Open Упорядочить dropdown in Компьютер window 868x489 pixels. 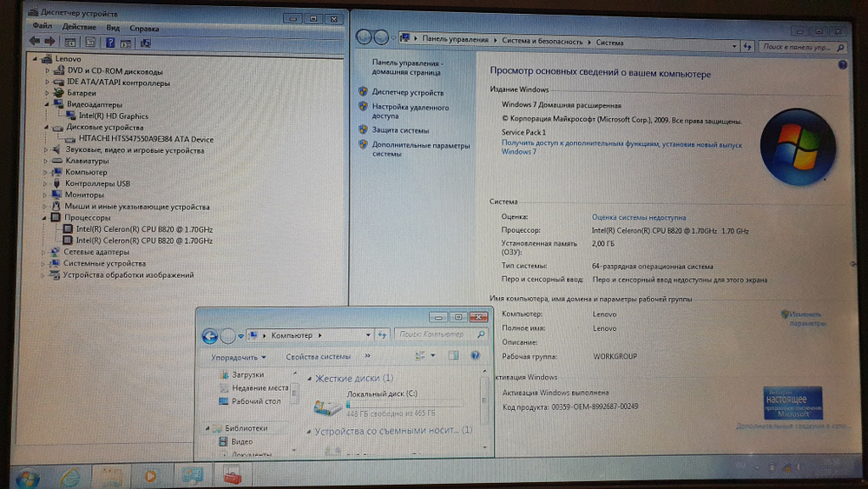(239, 357)
